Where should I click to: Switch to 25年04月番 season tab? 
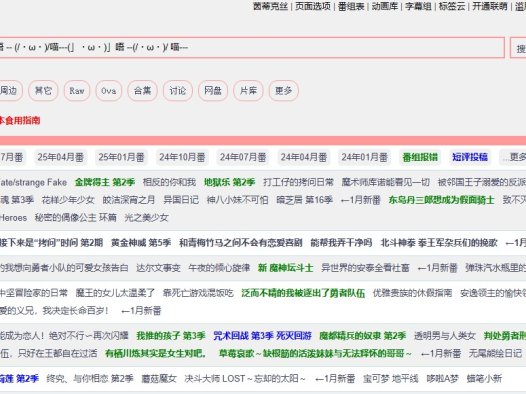click(61, 157)
